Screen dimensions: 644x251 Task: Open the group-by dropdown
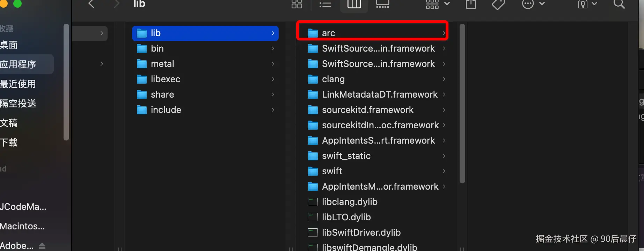click(437, 4)
